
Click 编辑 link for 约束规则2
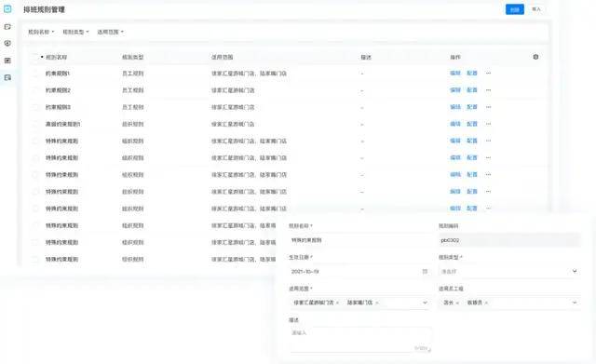pyautogui.click(x=455, y=90)
